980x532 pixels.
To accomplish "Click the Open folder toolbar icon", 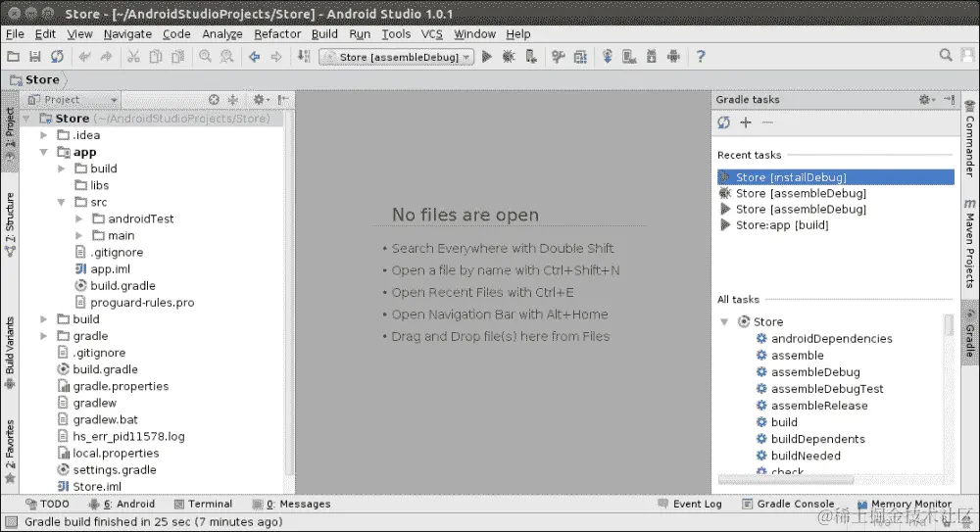I will point(13,57).
